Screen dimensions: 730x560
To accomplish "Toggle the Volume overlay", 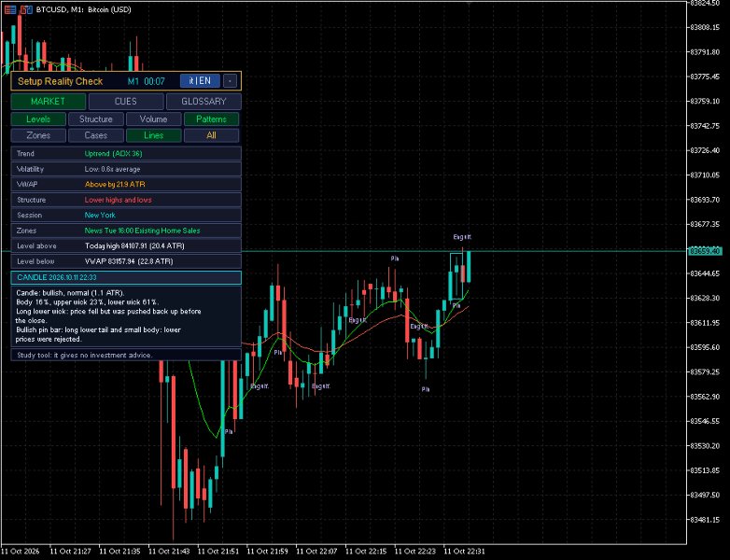I will tap(154, 119).
